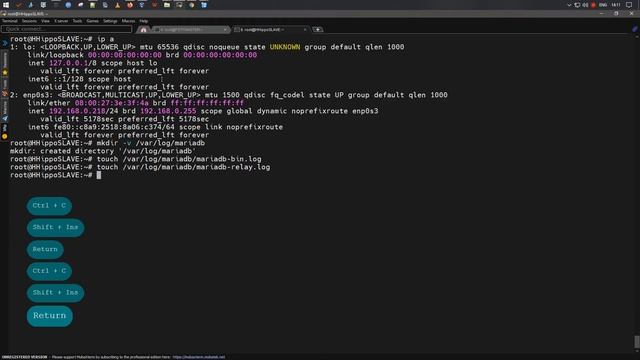This screenshot has height=360, width=640.
Task: Open the View menu
Action: [x=45, y=21]
